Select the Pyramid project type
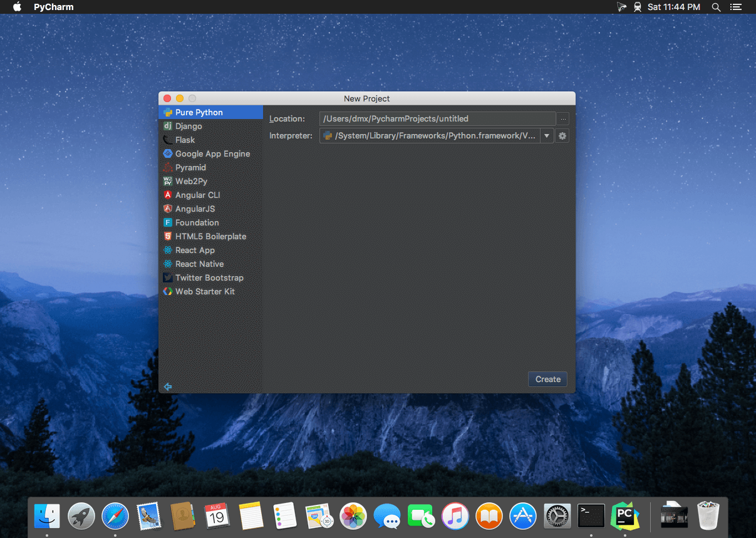The image size is (756, 538). pyautogui.click(x=210, y=167)
